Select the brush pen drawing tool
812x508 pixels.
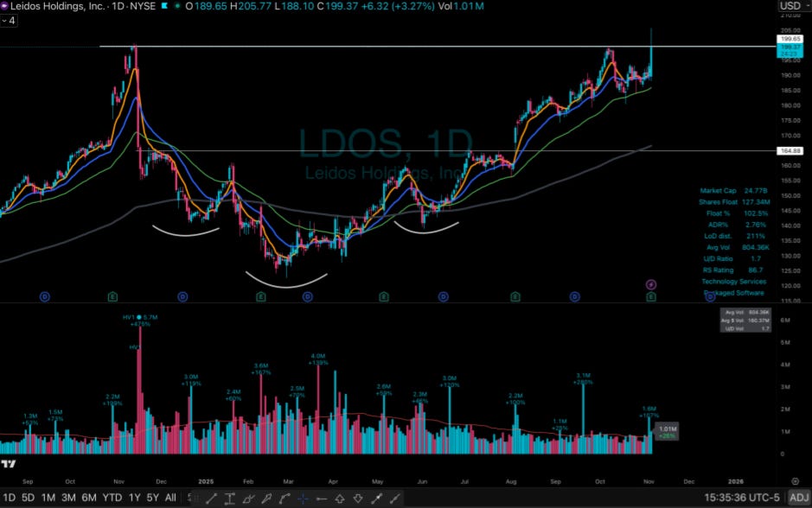(x=266, y=498)
